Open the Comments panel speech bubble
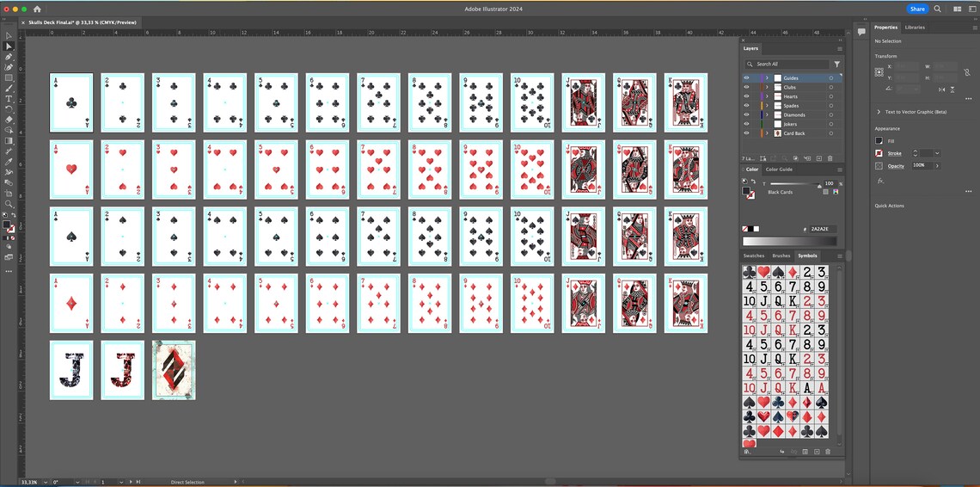980x487 pixels. click(x=861, y=32)
